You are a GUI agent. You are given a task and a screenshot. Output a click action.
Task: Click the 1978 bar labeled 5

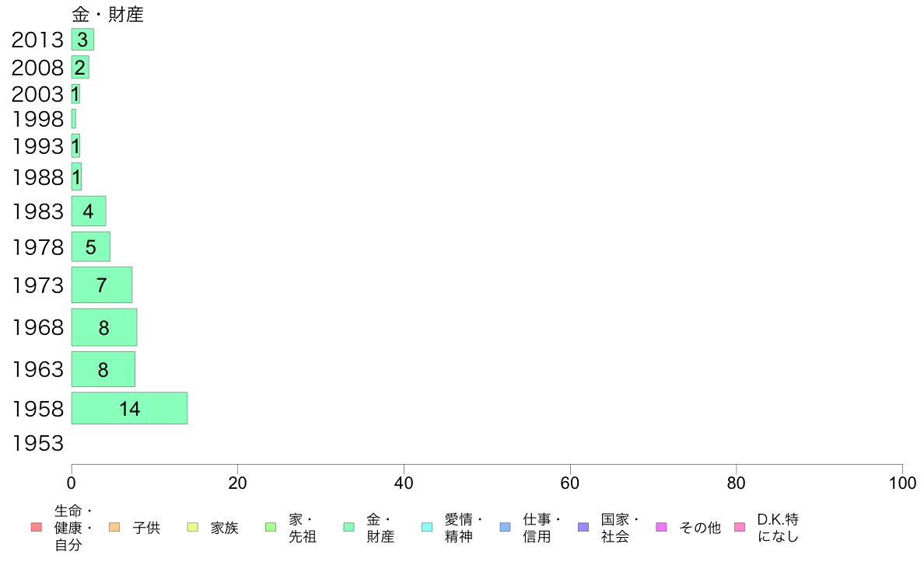[91, 247]
